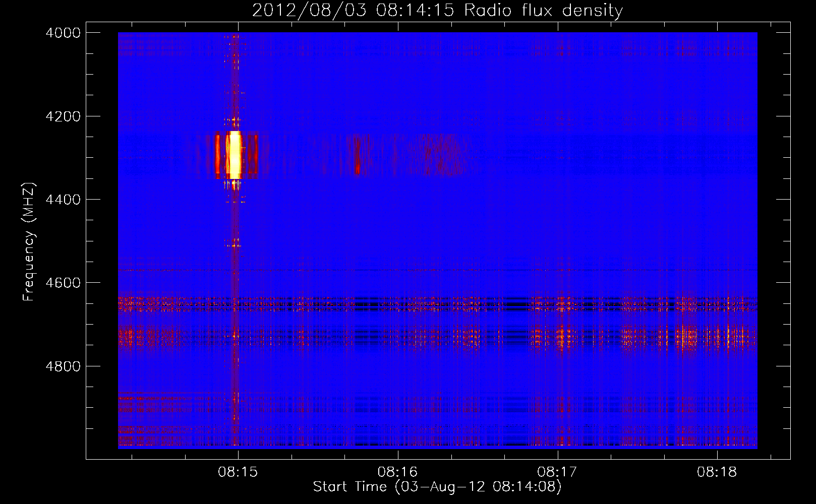Click the 4000 frequency tick label
This screenshot has height=504, width=816.
(x=63, y=33)
